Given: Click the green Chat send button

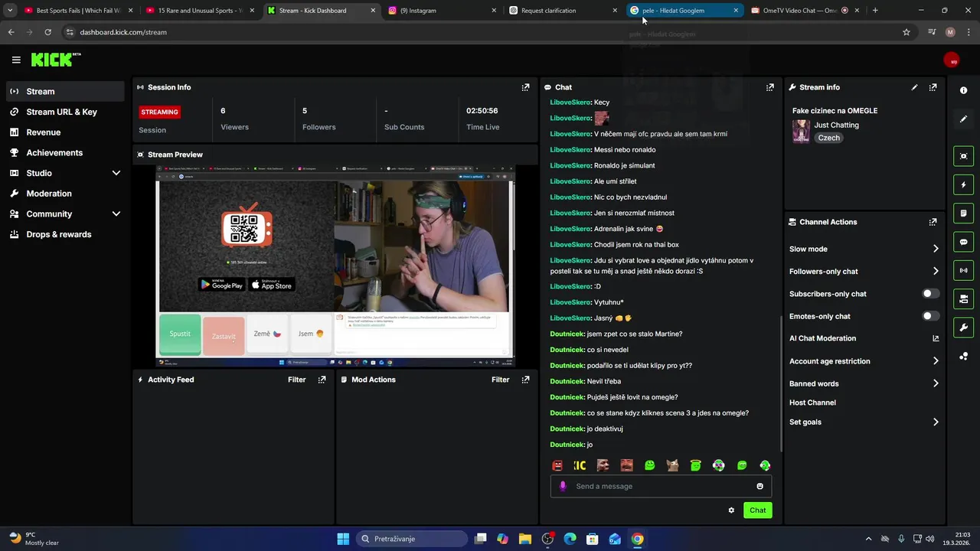Looking at the screenshot, I should [757, 510].
